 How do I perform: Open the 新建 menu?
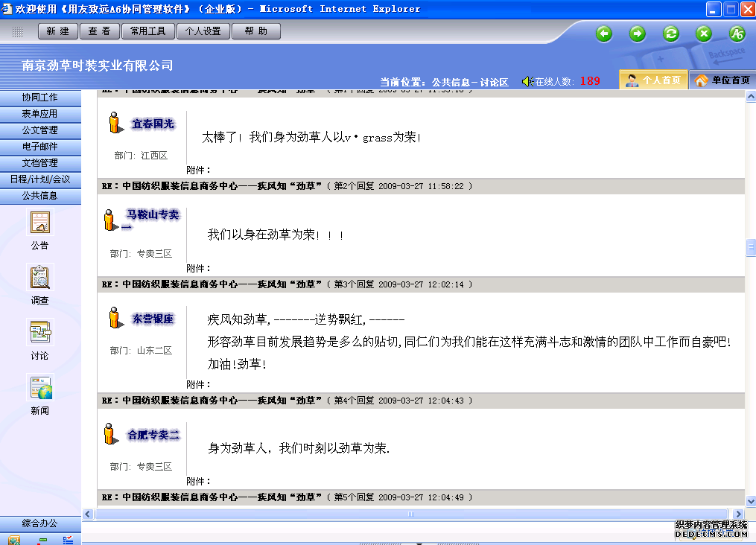click(58, 31)
